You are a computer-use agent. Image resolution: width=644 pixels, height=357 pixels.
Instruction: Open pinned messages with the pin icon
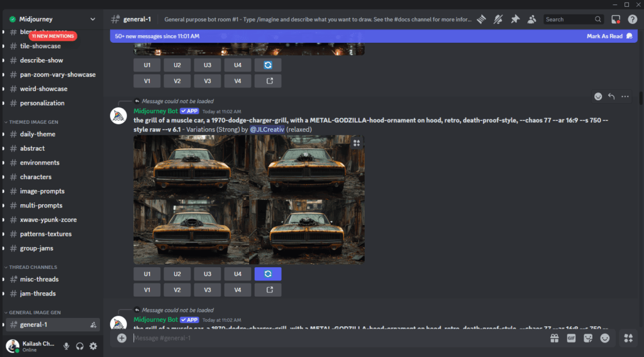(x=515, y=19)
